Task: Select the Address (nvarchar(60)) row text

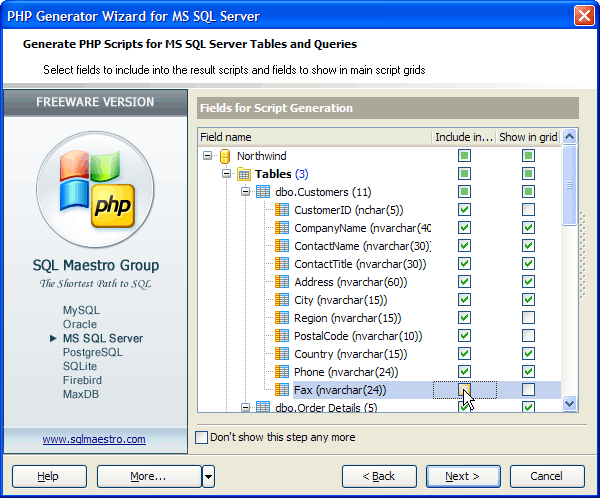Action: coord(351,282)
